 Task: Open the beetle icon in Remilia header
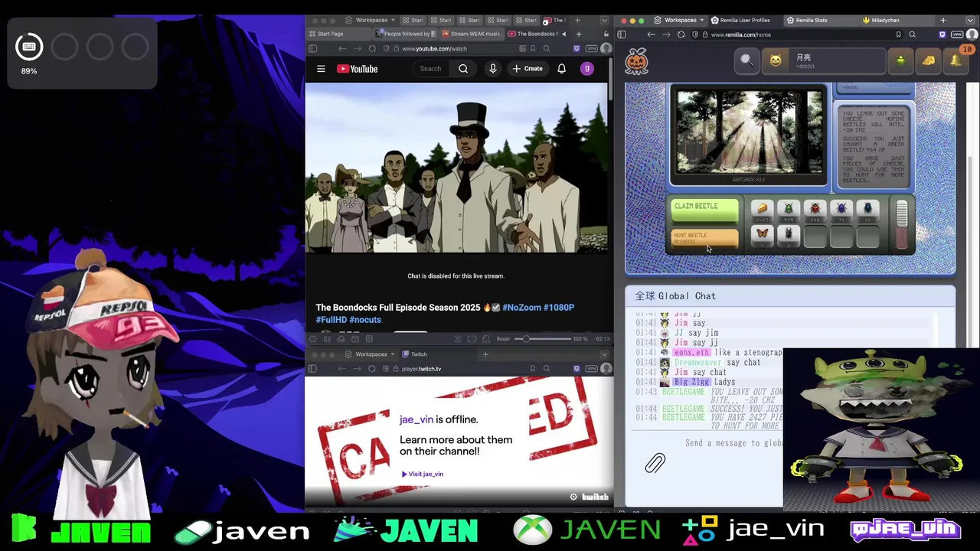click(x=900, y=60)
